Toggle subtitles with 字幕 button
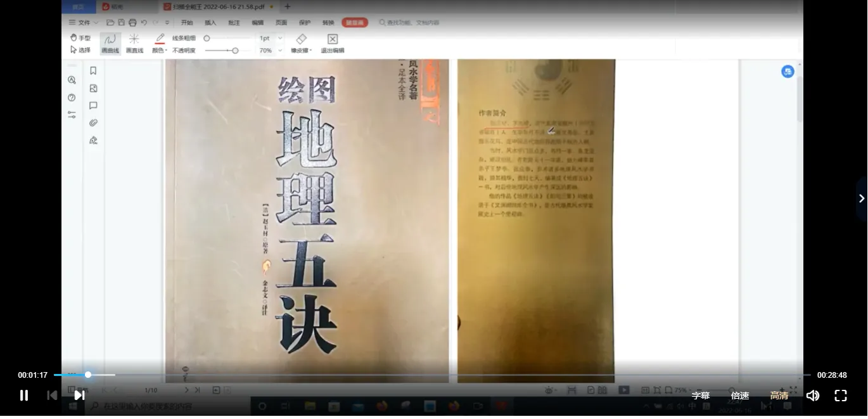868x419 pixels. click(700, 396)
